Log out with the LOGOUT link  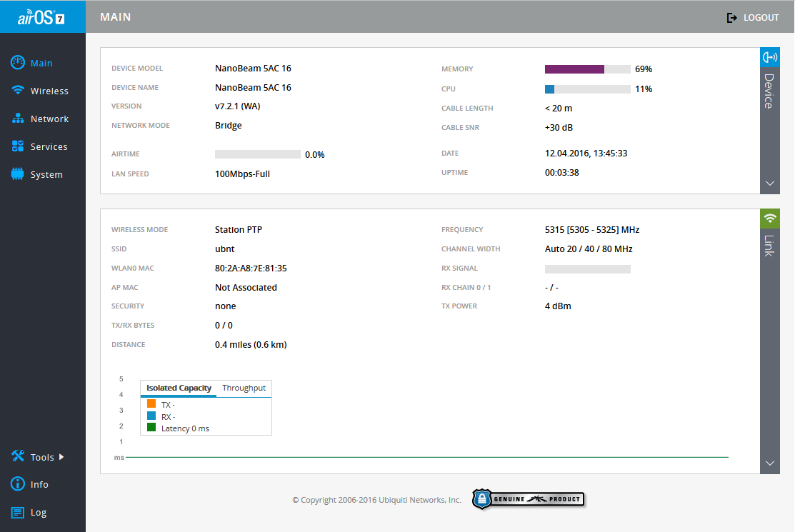761,18
